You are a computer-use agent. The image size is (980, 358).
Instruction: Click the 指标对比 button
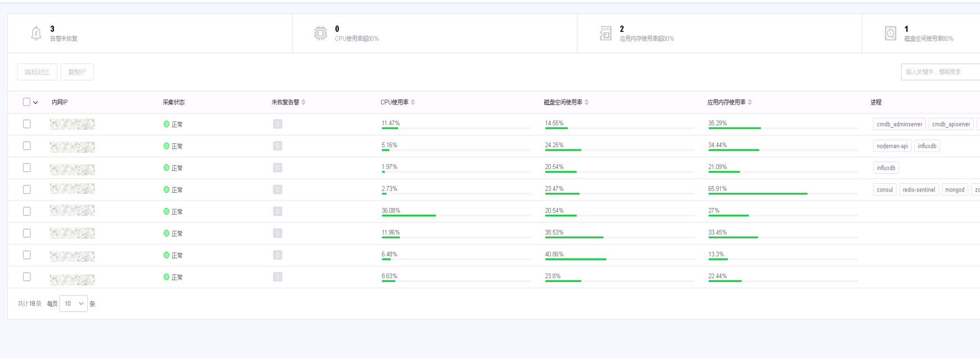click(37, 72)
